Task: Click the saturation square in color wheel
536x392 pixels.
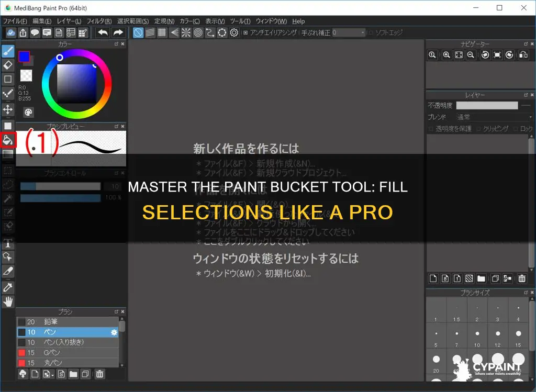Action: coord(76,84)
